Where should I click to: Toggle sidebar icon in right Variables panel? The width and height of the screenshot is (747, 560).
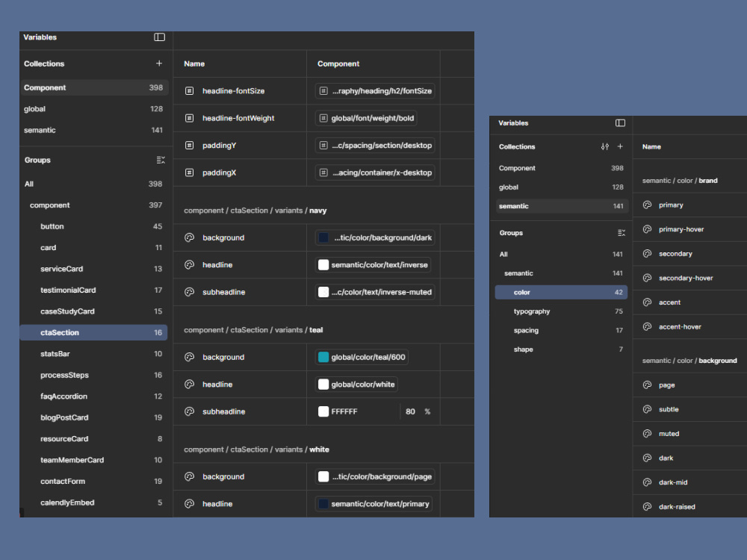point(620,123)
